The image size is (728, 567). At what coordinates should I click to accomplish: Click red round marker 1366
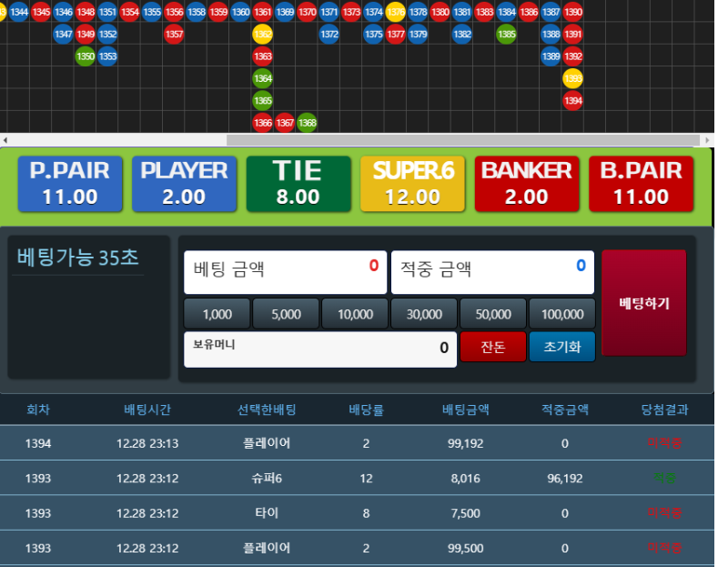263,123
